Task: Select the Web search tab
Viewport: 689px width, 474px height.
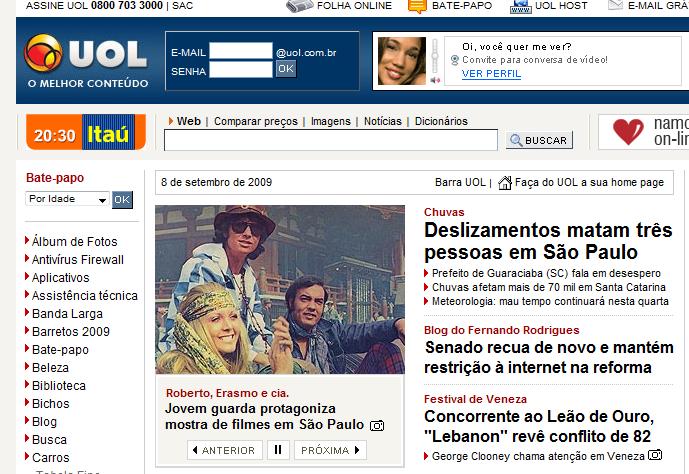Action: click(x=189, y=121)
